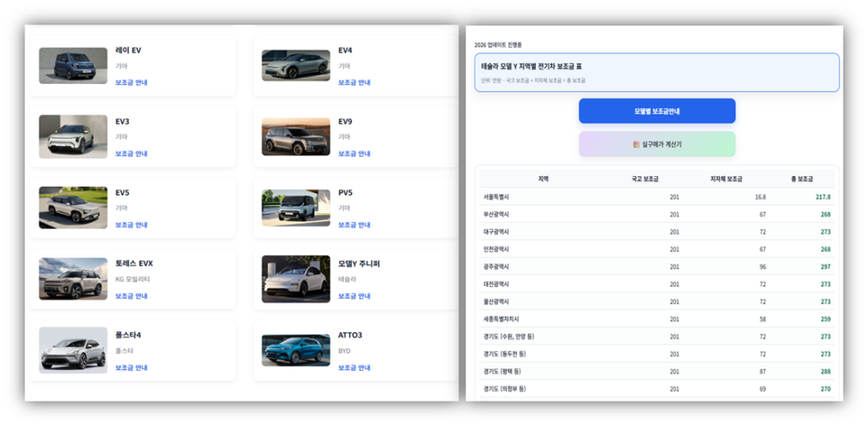Open 보조금 안내 link for EV5
This screenshot has height=426, width=868.
131,225
